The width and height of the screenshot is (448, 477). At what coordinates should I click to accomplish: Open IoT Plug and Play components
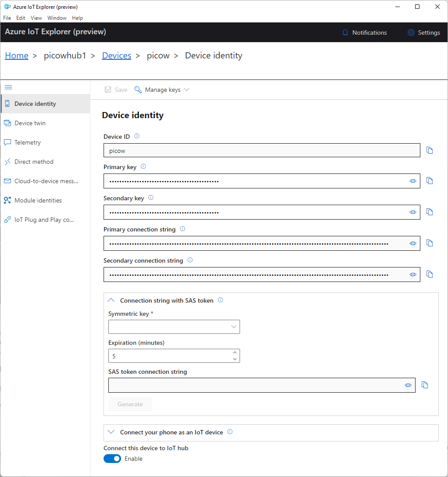(46, 220)
